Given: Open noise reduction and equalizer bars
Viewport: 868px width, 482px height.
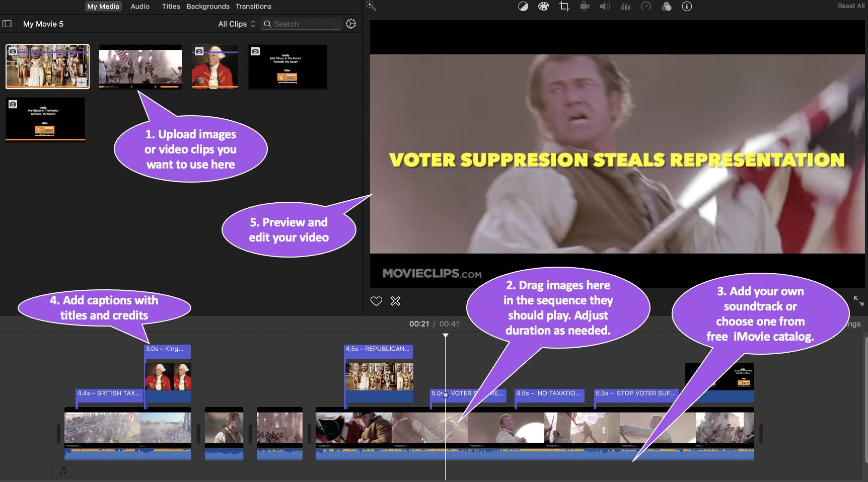Looking at the screenshot, I should coord(625,7).
